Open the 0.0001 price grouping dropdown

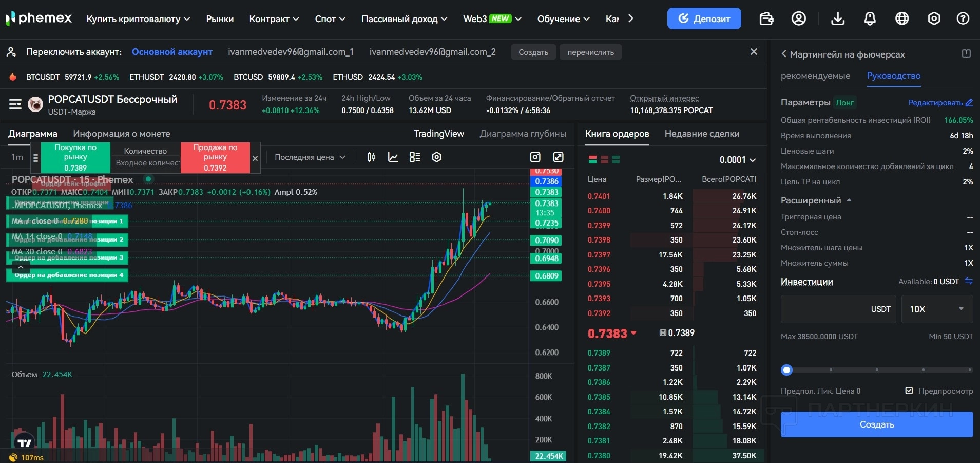click(737, 160)
